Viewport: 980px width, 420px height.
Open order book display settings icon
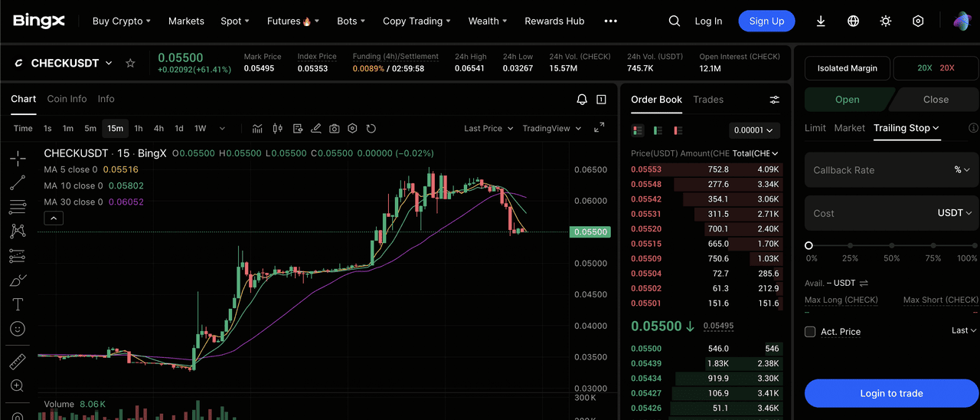(774, 100)
